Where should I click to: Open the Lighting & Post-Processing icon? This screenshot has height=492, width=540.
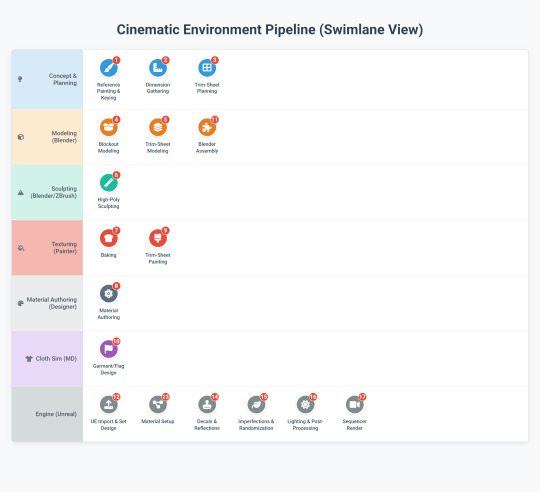coord(305,404)
